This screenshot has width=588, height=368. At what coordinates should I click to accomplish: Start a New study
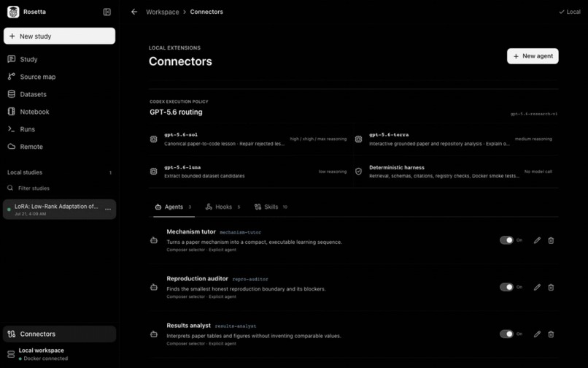pos(60,36)
